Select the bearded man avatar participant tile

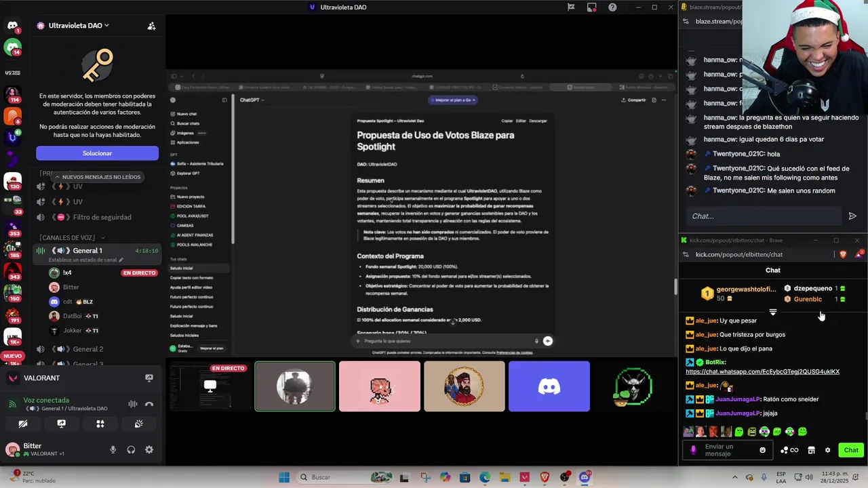pos(465,386)
